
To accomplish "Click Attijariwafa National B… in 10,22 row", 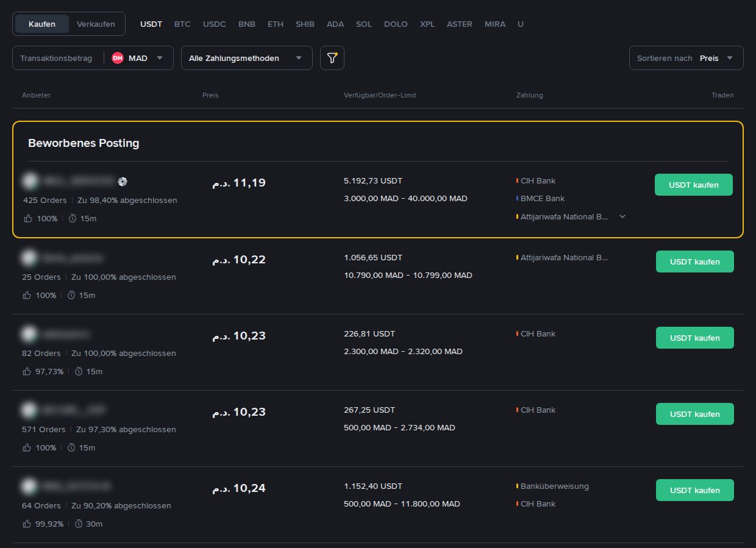I will pos(565,258).
